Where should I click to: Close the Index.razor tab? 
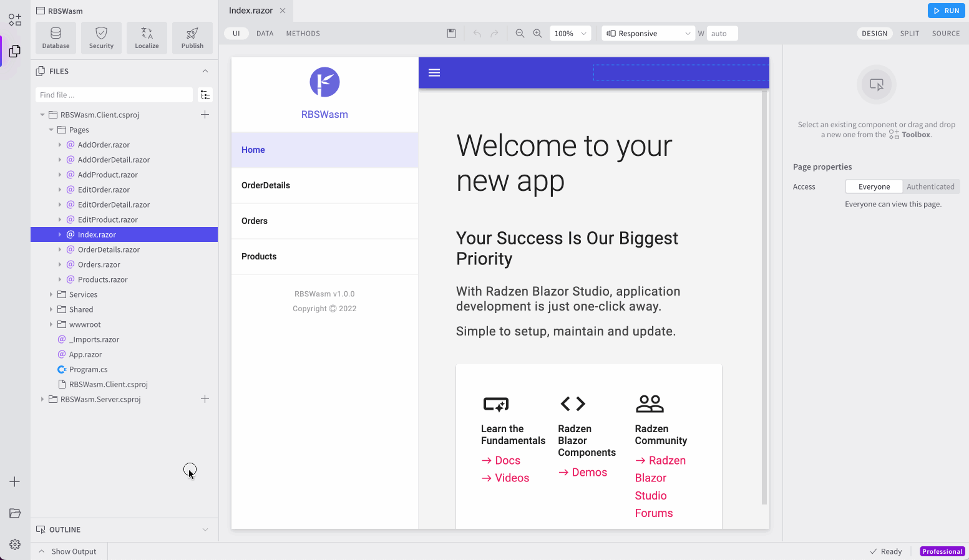click(x=283, y=11)
